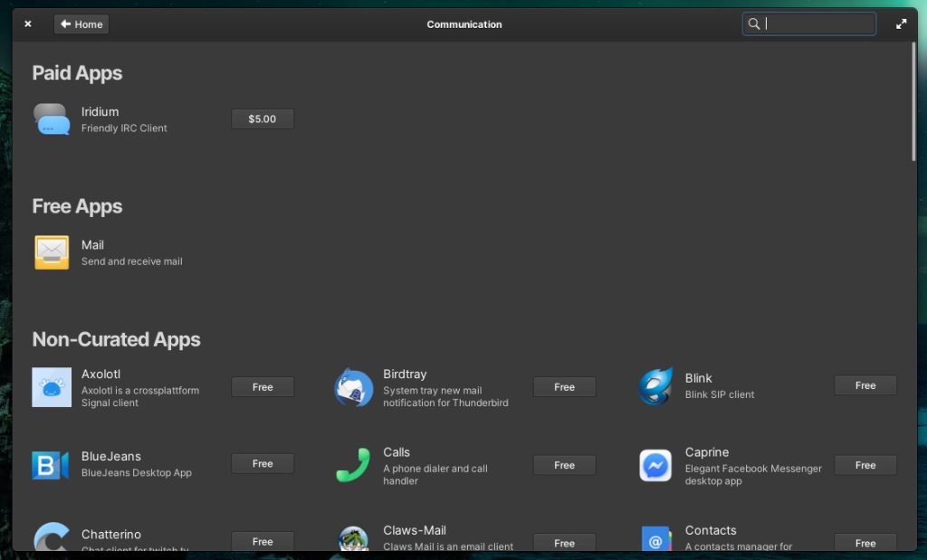Viewport: 927px width, 560px height.
Task: Click the Caprine Messenger icon
Action: pyautogui.click(x=655, y=465)
